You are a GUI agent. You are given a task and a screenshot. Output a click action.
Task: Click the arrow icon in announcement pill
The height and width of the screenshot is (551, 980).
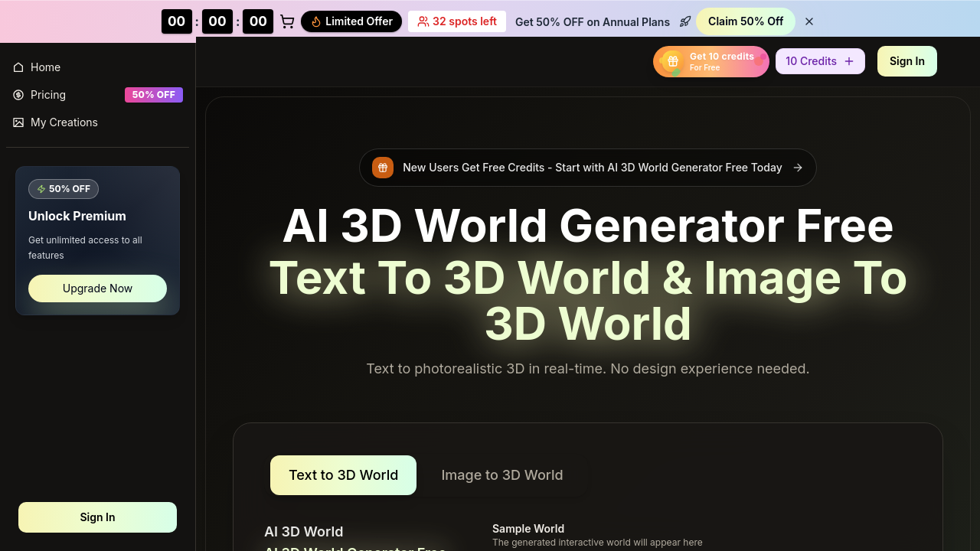coord(798,168)
